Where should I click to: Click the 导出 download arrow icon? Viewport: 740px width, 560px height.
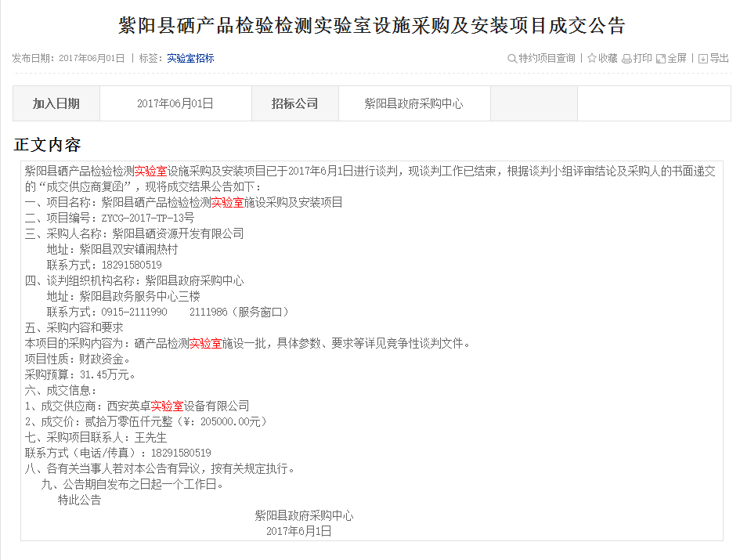tap(703, 59)
